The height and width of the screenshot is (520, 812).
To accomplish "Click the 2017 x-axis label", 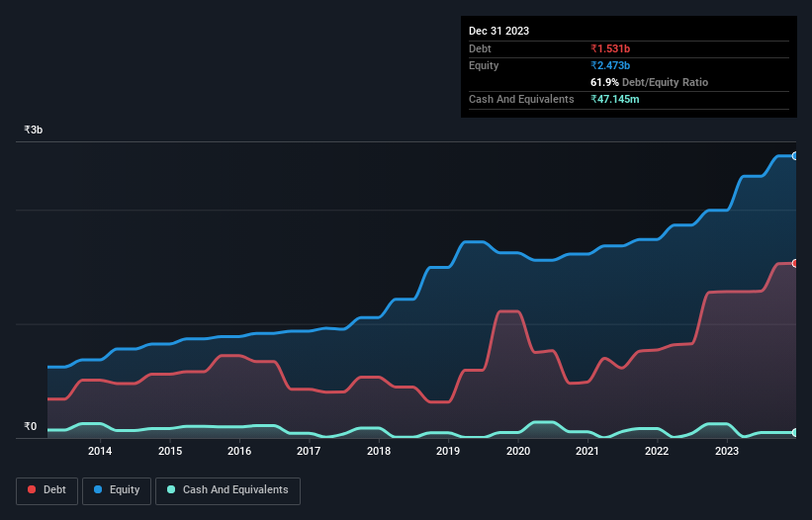I will point(309,451).
